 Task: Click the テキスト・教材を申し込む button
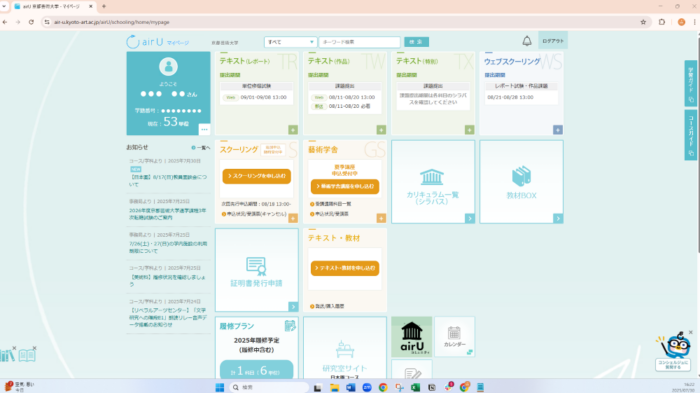[x=345, y=268]
